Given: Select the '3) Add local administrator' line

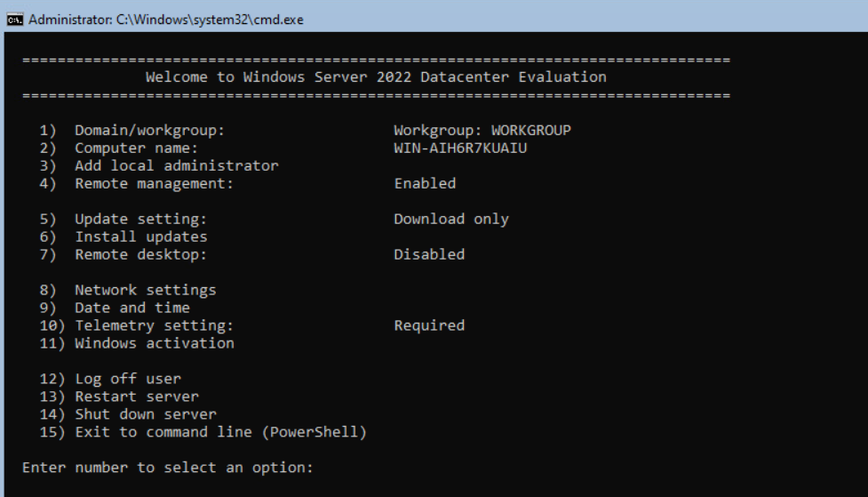Looking at the screenshot, I should (x=159, y=165).
